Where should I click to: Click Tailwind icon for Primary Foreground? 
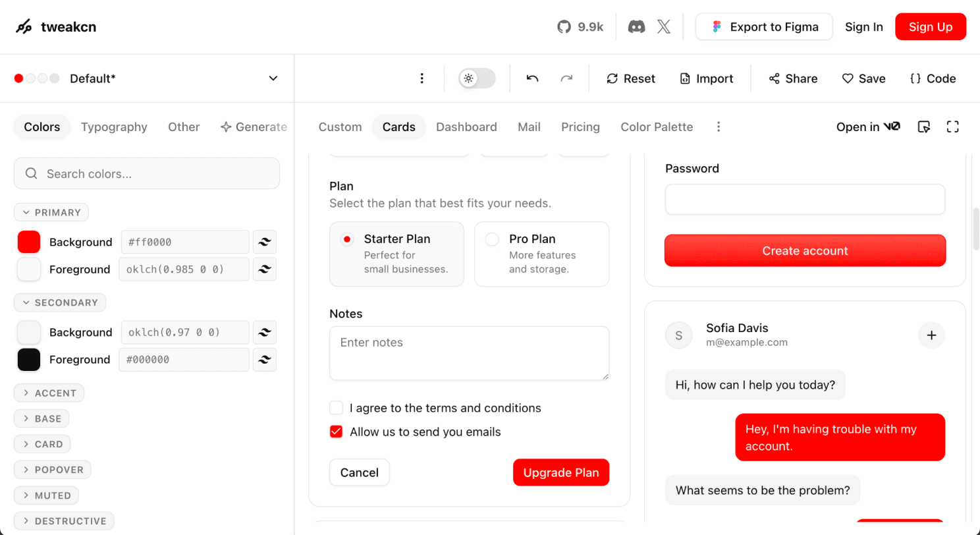[x=265, y=269]
